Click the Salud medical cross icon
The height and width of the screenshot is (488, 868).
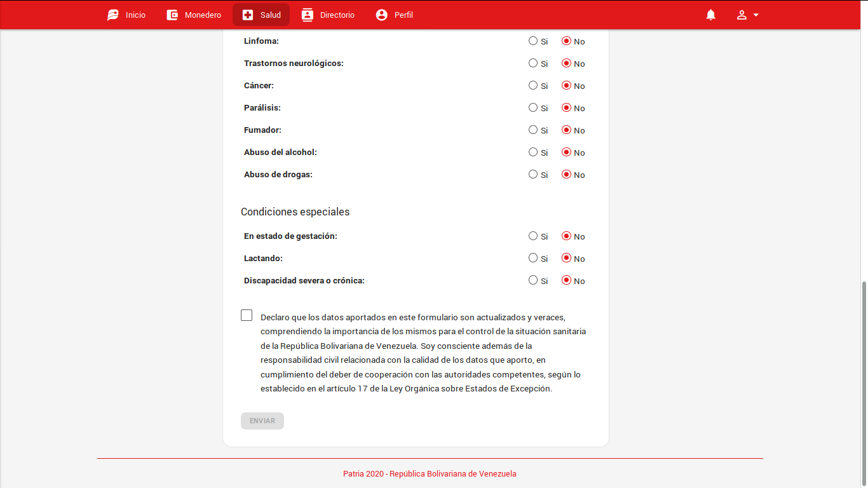(248, 15)
